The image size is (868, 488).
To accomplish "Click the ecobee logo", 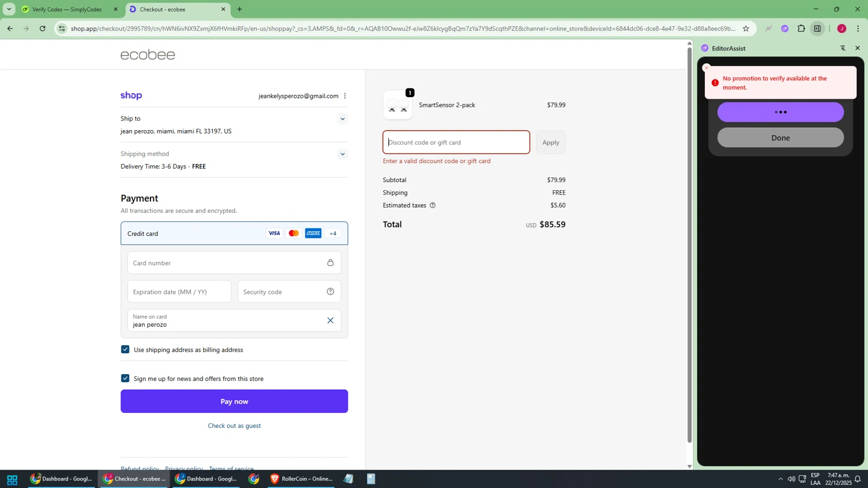I will 148,54.
